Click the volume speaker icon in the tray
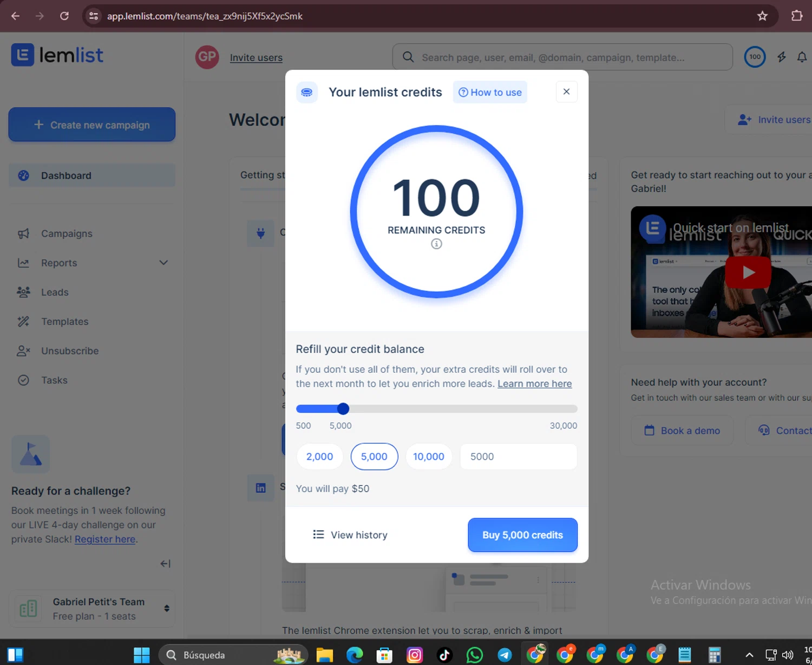Image resolution: width=812 pixels, height=665 pixels. [x=788, y=655]
